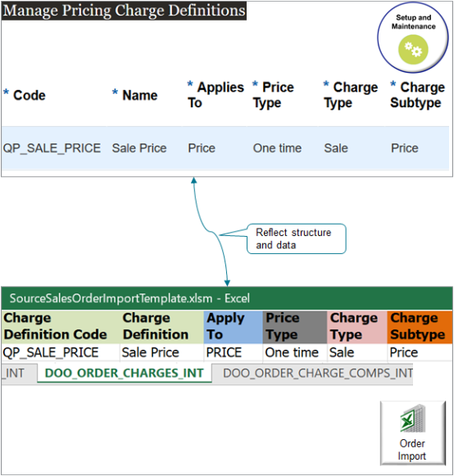Screen dimensions: 454x476
Task: Select the QP_SALE_PRICE code cell in the top table
Action: tap(52, 148)
